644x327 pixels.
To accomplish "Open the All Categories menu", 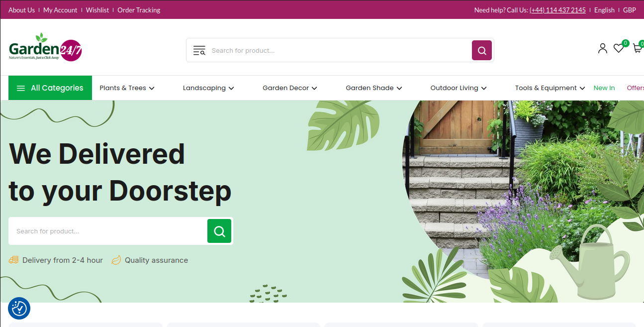I will [50, 88].
